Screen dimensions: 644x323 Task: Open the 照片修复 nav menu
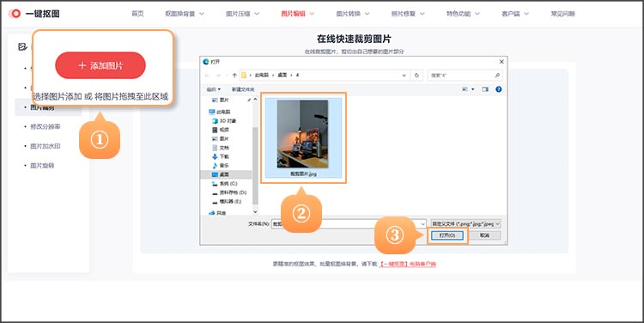point(407,14)
